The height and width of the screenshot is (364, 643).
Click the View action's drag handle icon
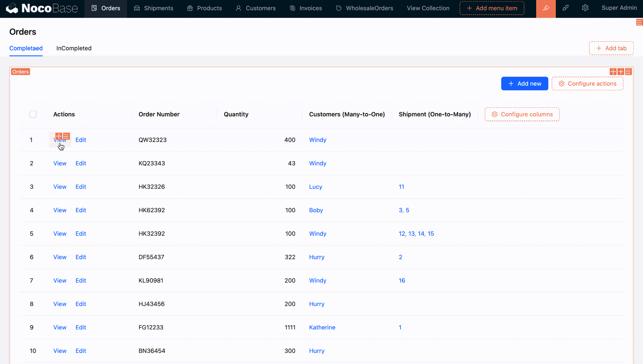59,136
